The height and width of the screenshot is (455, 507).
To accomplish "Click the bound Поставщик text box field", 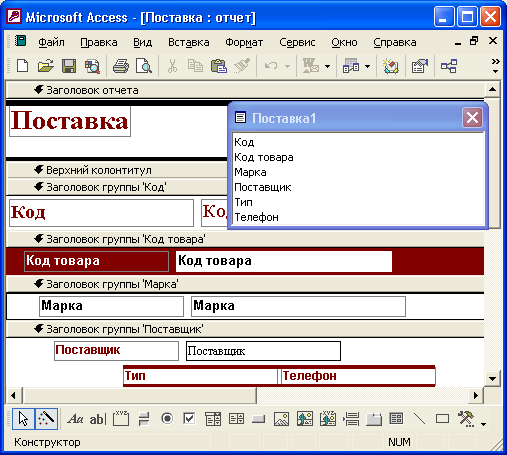I will coord(263,351).
